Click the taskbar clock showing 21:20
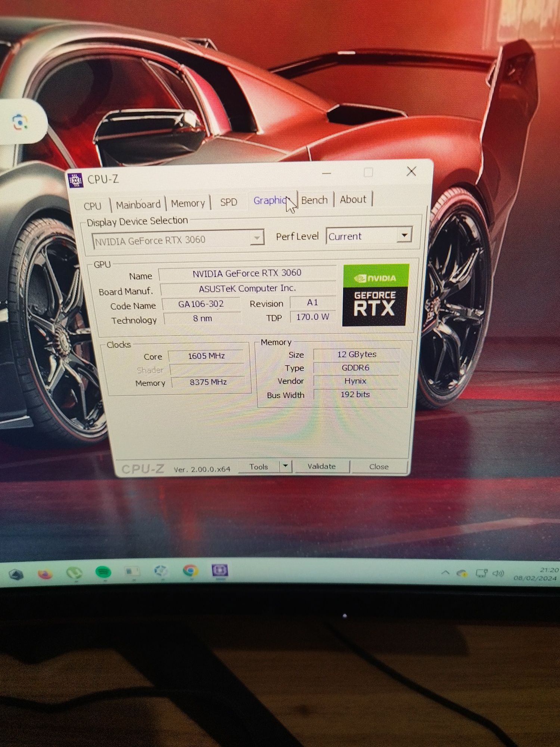Screen dimensions: 560x747 pyautogui.click(x=549, y=570)
